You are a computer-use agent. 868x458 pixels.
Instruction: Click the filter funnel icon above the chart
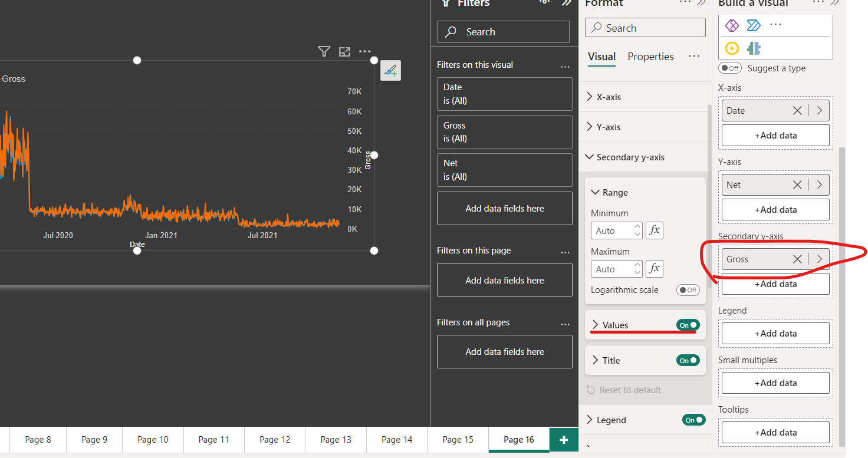click(324, 52)
